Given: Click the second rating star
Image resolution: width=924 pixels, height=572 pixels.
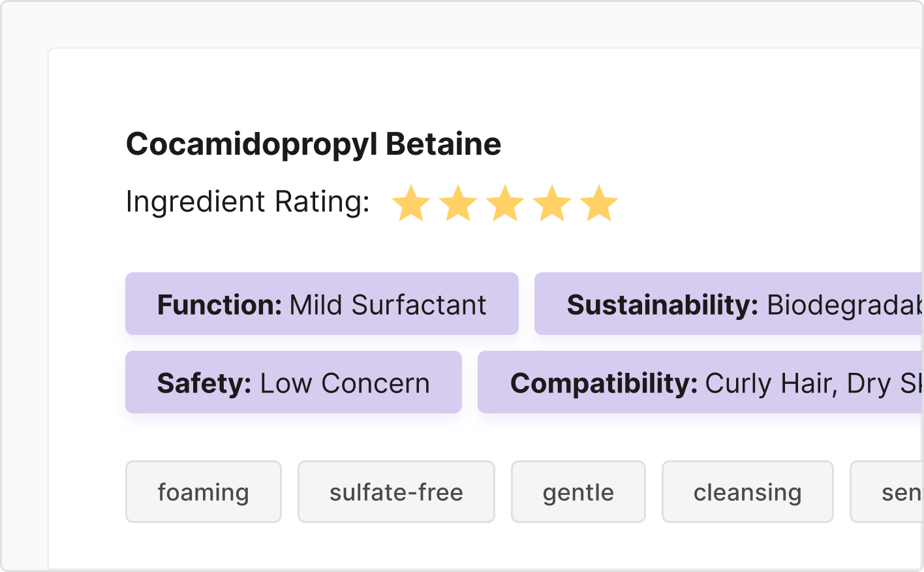Looking at the screenshot, I should (458, 204).
